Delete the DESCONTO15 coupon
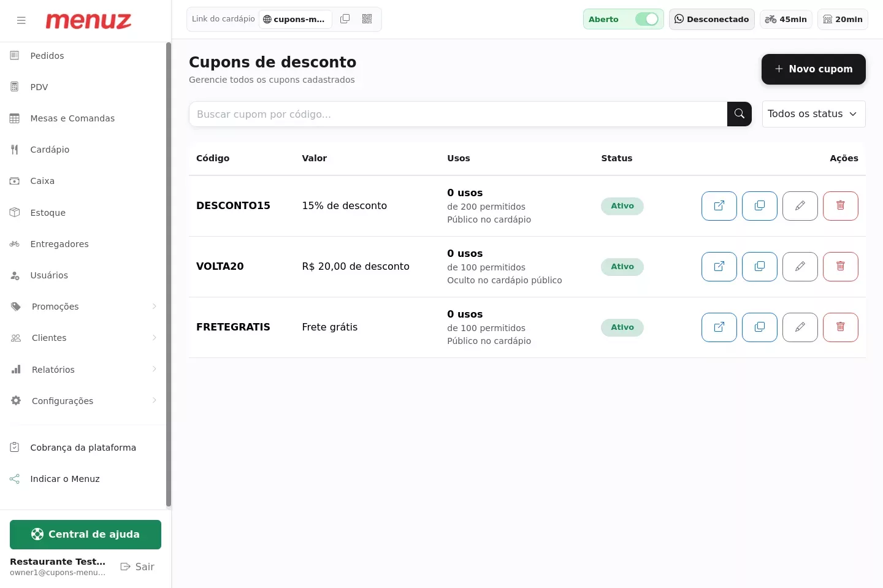 coord(841,206)
